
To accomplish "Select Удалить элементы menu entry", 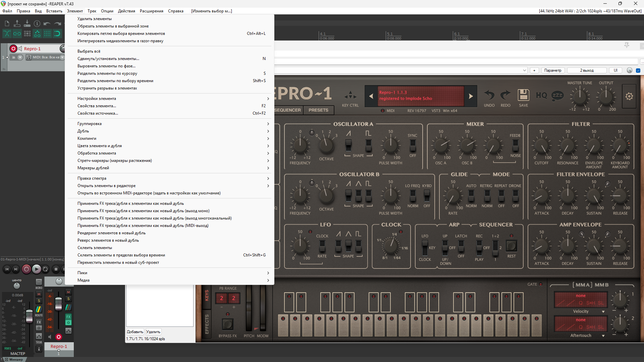I will tap(169, 19).
